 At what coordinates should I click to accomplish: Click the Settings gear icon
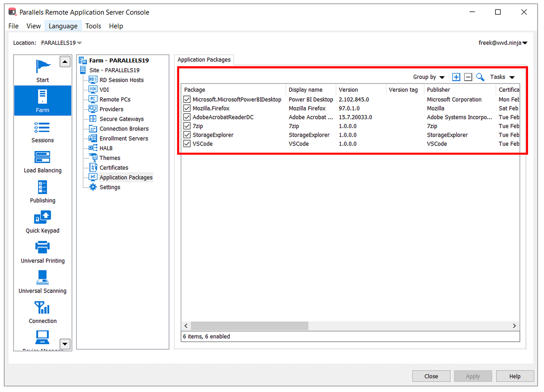click(93, 187)
